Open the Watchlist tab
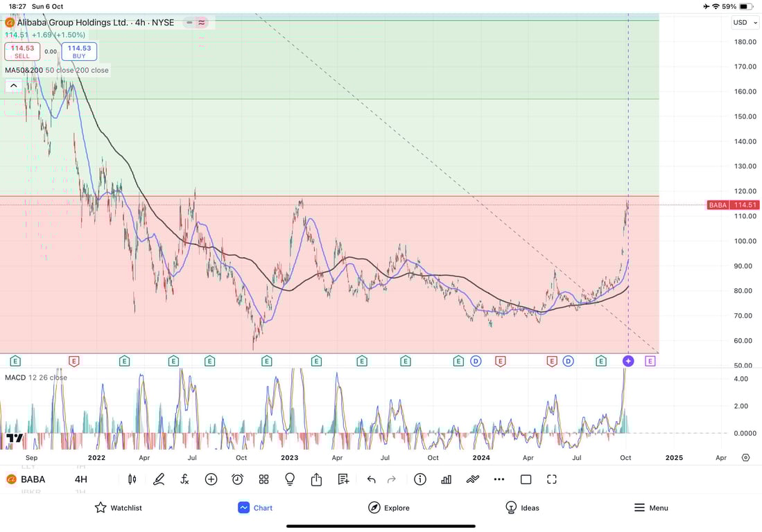Viewport: 762px width, 532px height. coord(119,508)
